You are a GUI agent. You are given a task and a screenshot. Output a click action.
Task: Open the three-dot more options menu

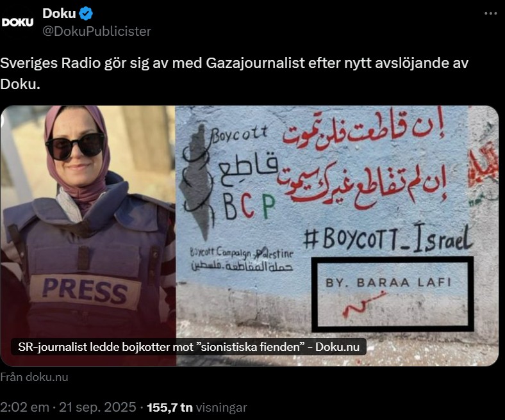point(490,13)
